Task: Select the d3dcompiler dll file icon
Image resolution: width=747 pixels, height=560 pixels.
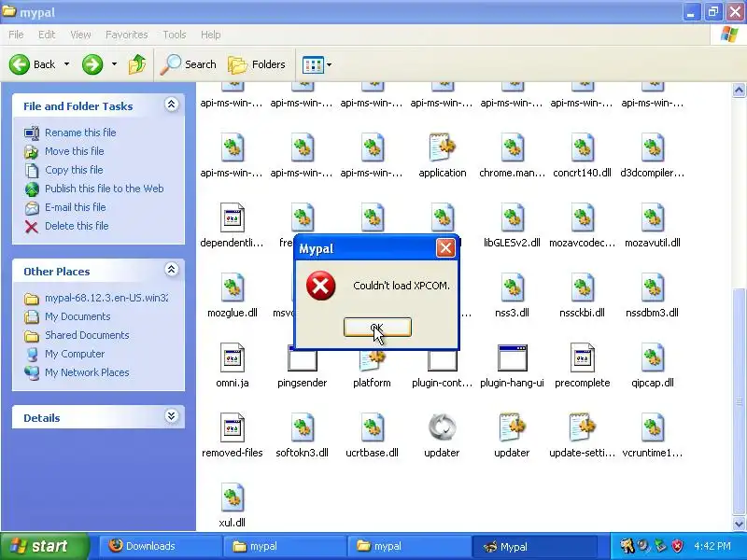Action: click(652, 147)
